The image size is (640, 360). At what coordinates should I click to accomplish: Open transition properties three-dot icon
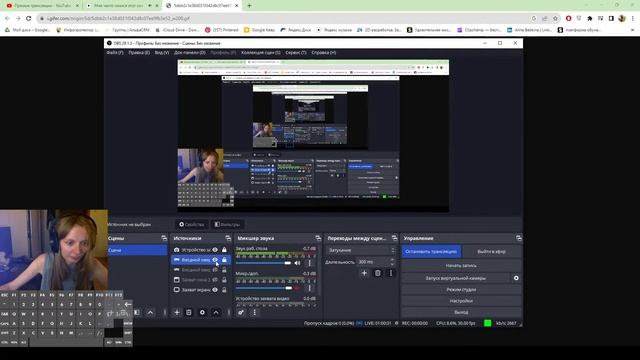(x=391, y=273)
